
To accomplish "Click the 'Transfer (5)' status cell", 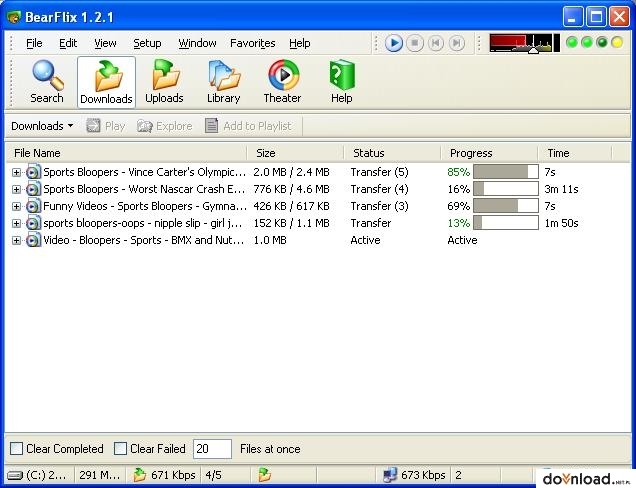I will [x=379, y=172].
